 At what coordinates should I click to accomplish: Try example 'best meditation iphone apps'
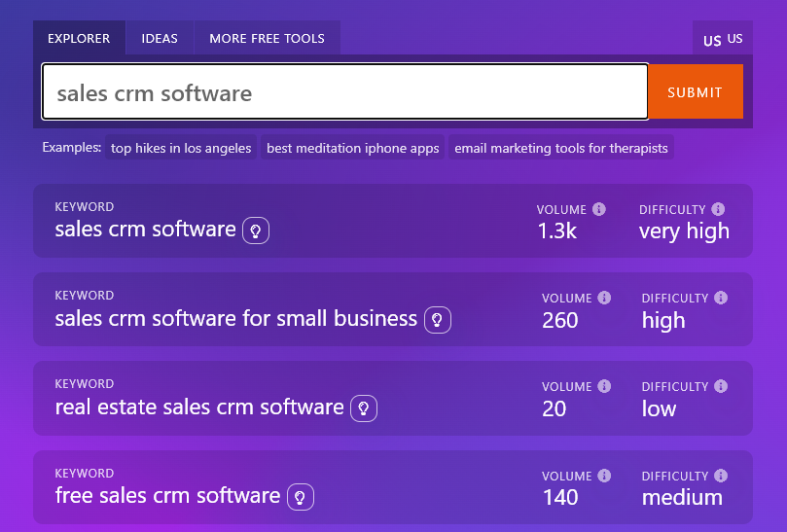tap(352, 148)
